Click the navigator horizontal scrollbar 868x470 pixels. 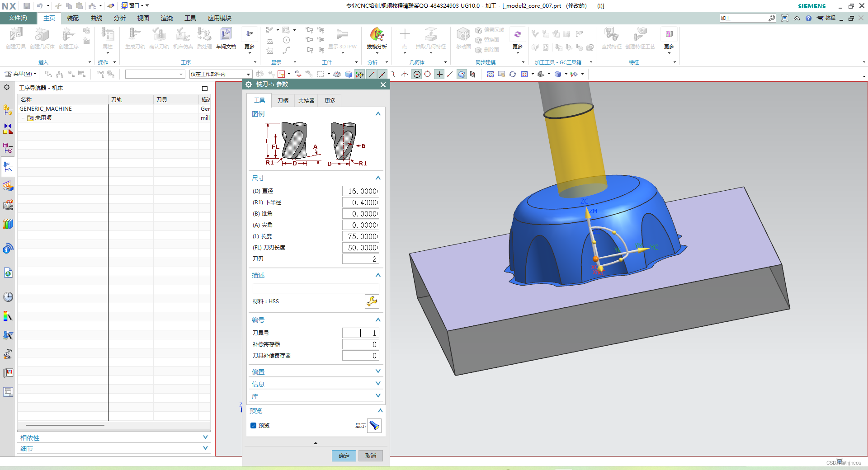pos(65,425)
